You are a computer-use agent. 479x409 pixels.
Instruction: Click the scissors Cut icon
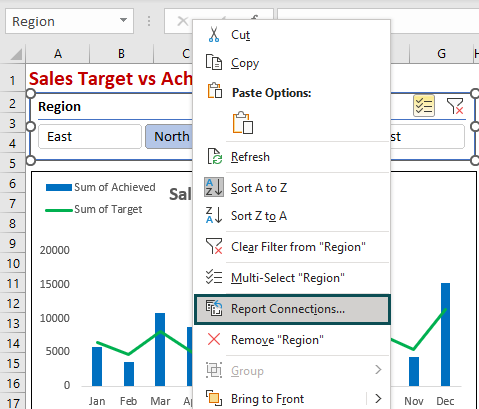(x=214, y=35)
